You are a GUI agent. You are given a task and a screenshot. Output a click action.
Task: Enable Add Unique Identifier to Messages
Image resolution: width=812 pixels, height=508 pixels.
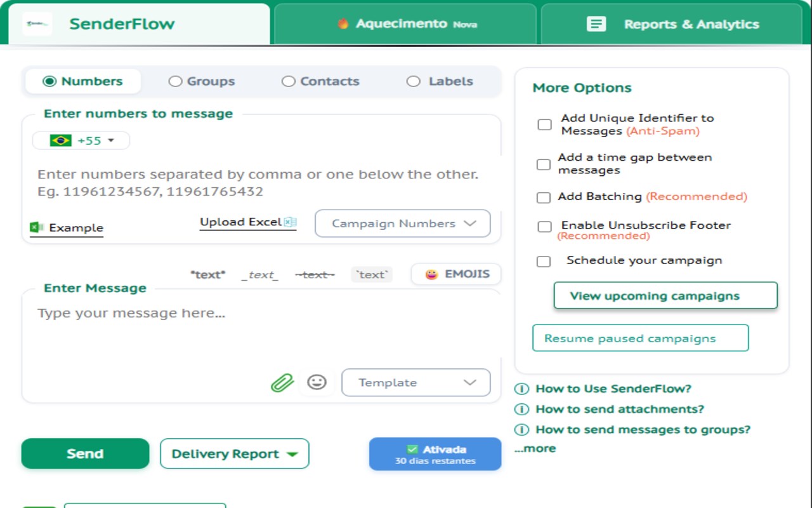[544, 124]
